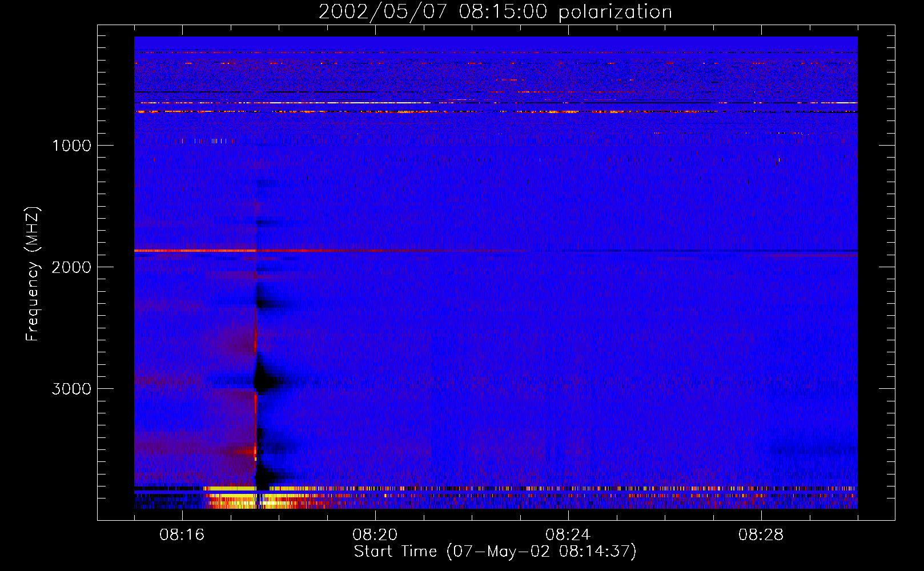Image resolution: width=924 pixels, height=571 pixels.
Task: Click the "Frequency (MHZ)" axis title
Action: 33,274
